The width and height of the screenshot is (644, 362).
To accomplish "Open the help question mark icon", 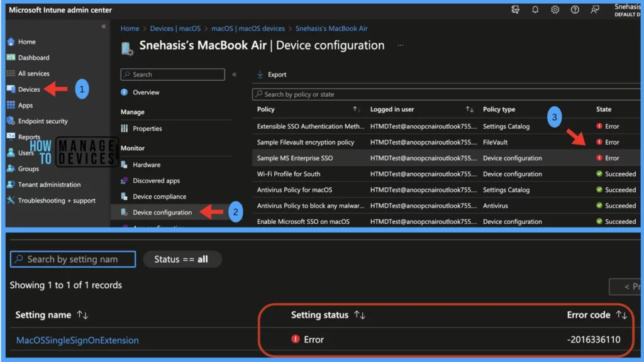I will pyautogui.click(x=575, y=9).
